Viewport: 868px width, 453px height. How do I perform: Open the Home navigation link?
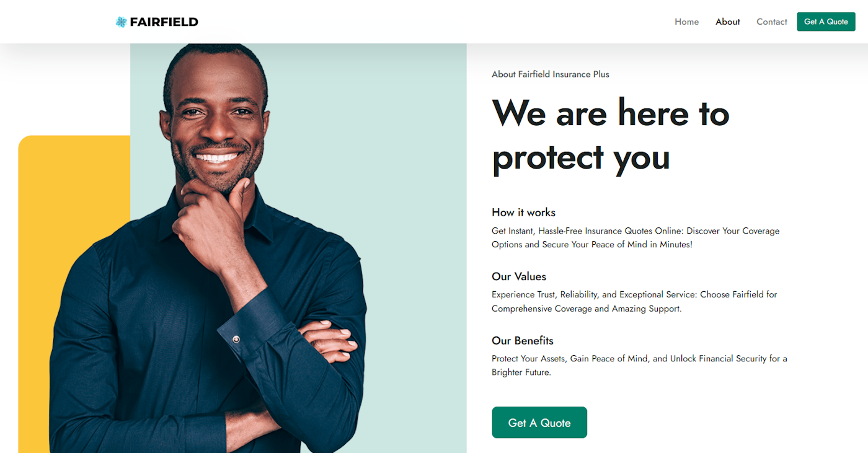click(x=686, y=22)
